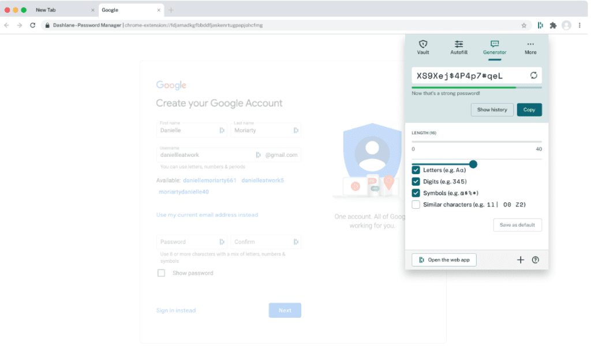Uncheck the Letters option
Screen dimensions: 591x364
click(x=417, y=170)
